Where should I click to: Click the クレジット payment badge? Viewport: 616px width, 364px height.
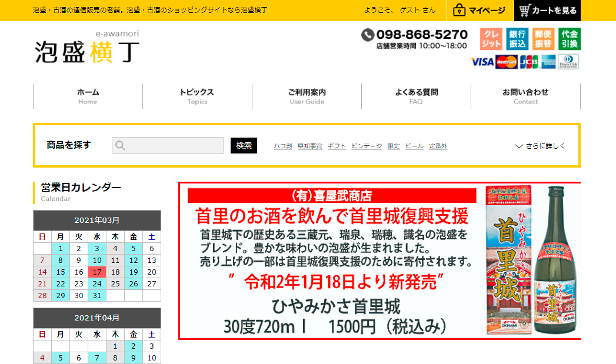tap(491, 39)
